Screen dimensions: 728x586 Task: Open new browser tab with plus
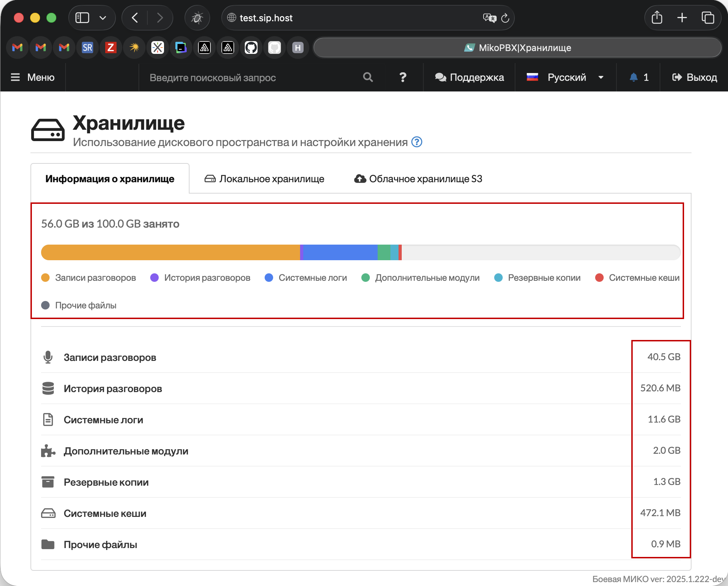pos(682,18)
